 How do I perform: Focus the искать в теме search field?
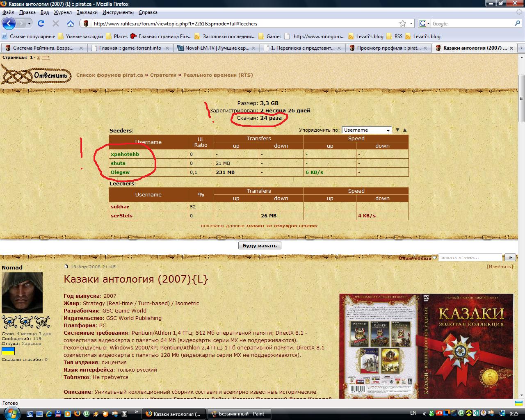pos(470,258)
